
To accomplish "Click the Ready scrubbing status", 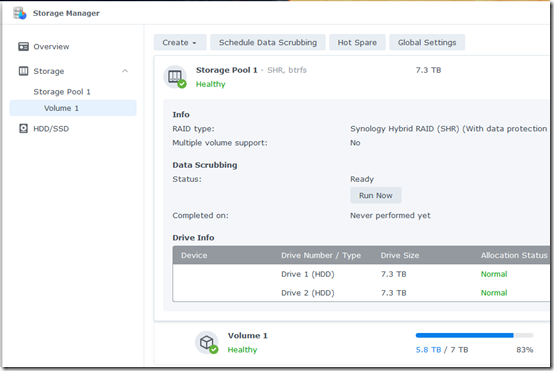I will point(362,179).
